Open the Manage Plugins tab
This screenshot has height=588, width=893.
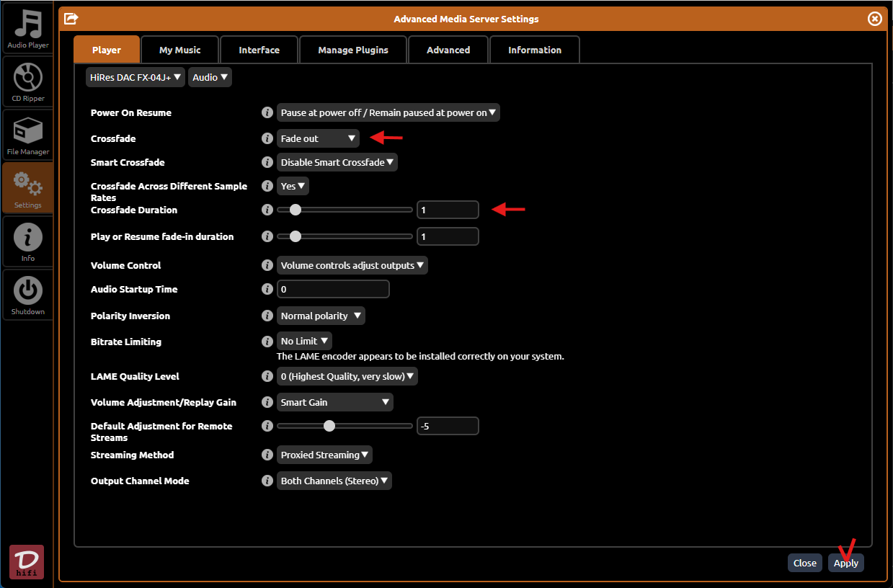coord(353,50)
